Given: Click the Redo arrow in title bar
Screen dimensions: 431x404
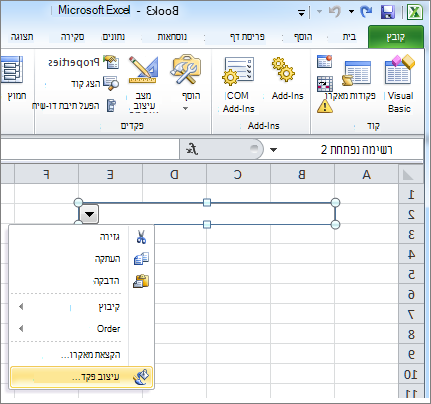Looking at the screenshot, I should (x=366, y=12).
